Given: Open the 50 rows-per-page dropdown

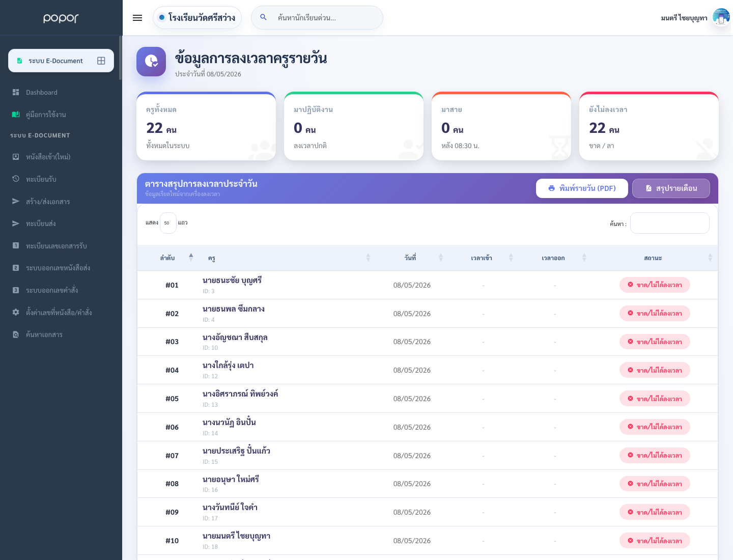Looking at the screenshot, I should click(x=168, y=223).
